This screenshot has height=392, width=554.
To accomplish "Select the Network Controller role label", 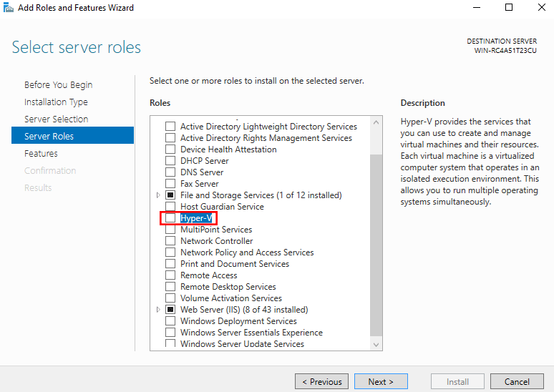I will click(x=217, y=241).
